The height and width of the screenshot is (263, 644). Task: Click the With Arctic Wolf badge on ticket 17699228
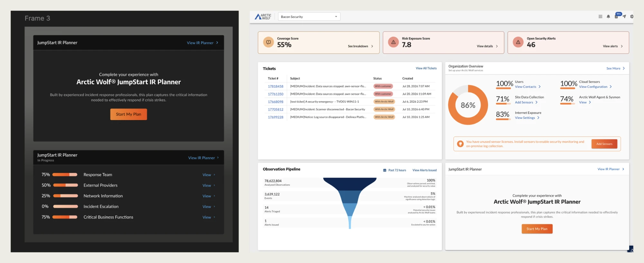click(x=384, y=117)
